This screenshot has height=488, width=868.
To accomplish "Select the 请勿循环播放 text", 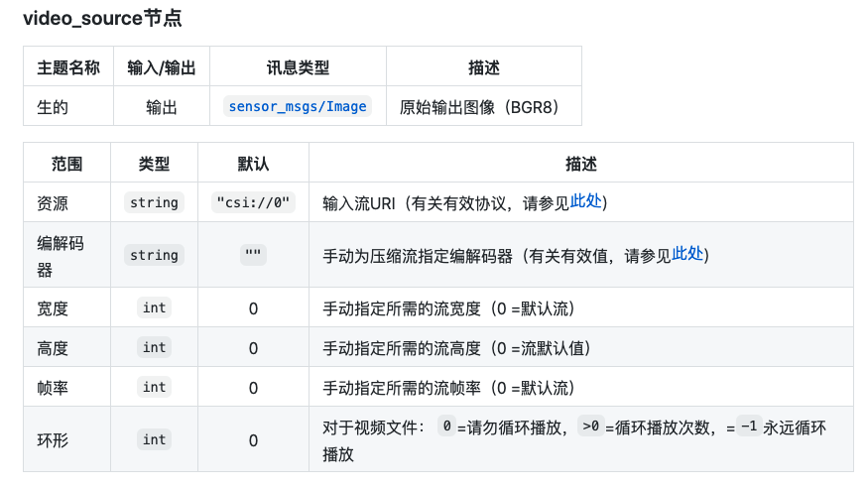I will point(514,427).
